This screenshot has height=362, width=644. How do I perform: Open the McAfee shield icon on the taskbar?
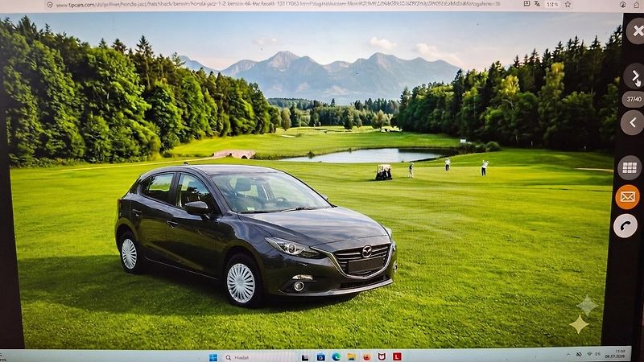pyautogui.click(x=382, y=356)
